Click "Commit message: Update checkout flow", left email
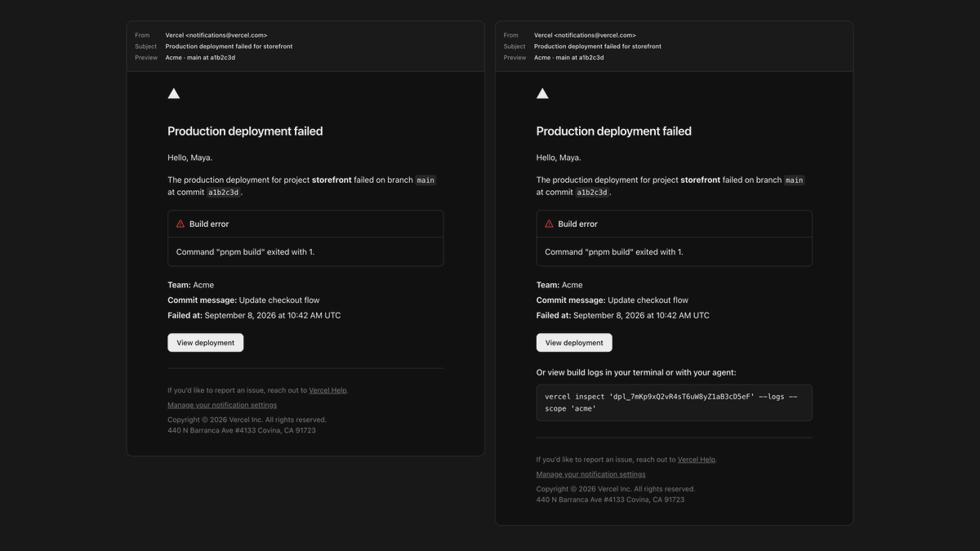This screenshot has width=980, height=551. pos(243,300)
